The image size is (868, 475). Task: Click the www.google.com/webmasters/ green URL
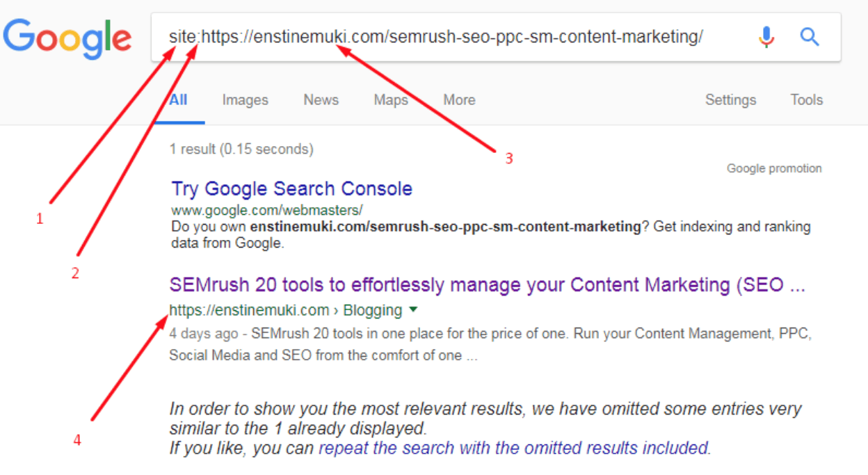point(267,209)
